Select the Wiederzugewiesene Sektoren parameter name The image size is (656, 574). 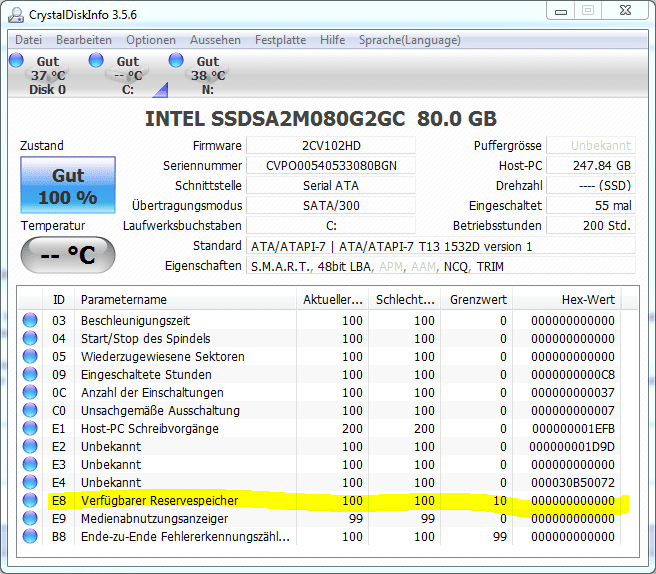click(163, 356)
